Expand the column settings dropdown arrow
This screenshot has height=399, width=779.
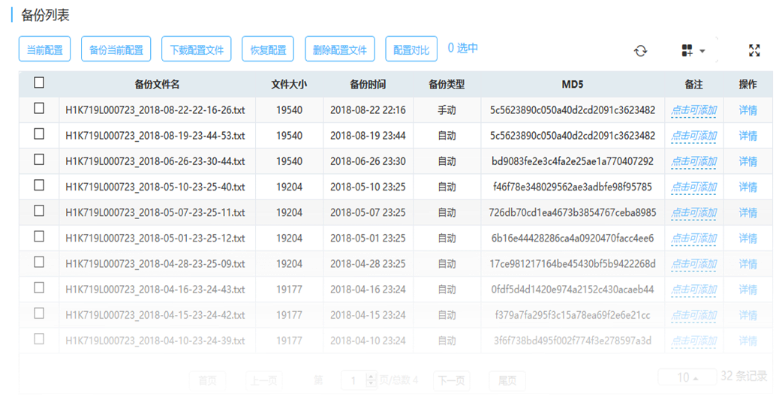coord(702,51)
